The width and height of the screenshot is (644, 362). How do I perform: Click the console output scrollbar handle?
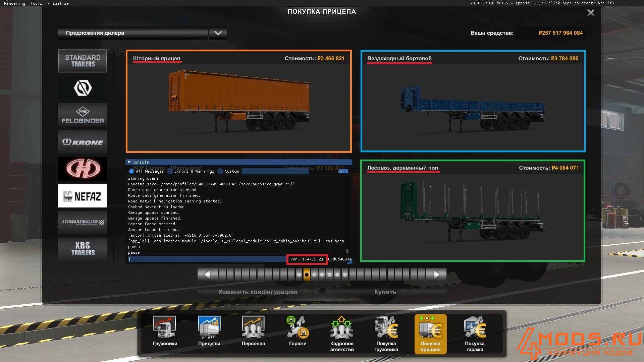point(347,251)
